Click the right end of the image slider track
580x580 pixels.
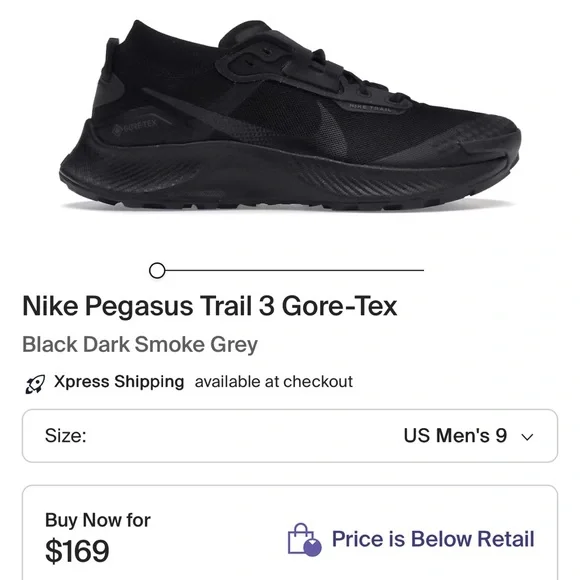click(x=421, y=270)
